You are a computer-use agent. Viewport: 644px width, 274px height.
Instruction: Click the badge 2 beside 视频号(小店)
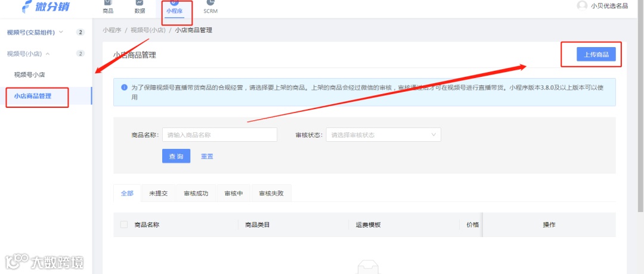pos(80,54)
